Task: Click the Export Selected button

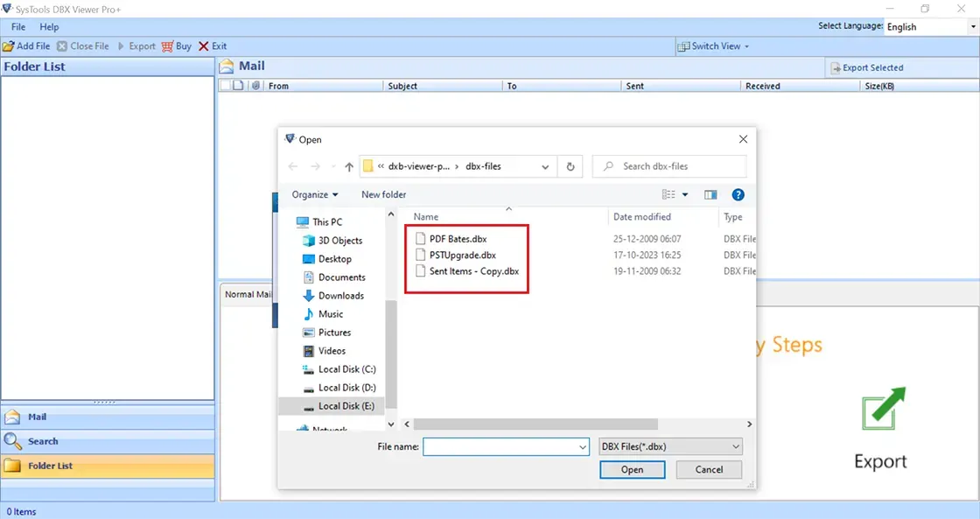Action: (866, 67)
